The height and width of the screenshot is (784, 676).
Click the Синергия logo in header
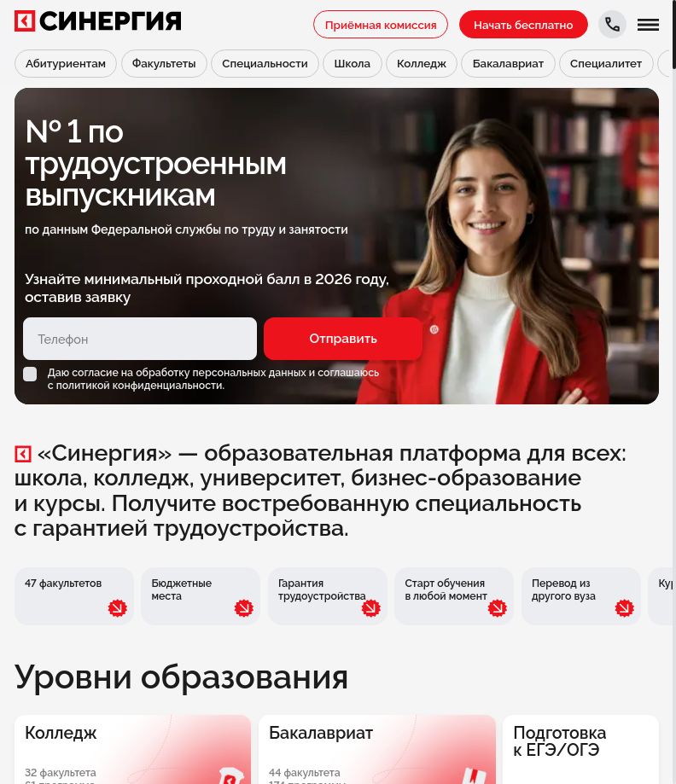(97, 21)
